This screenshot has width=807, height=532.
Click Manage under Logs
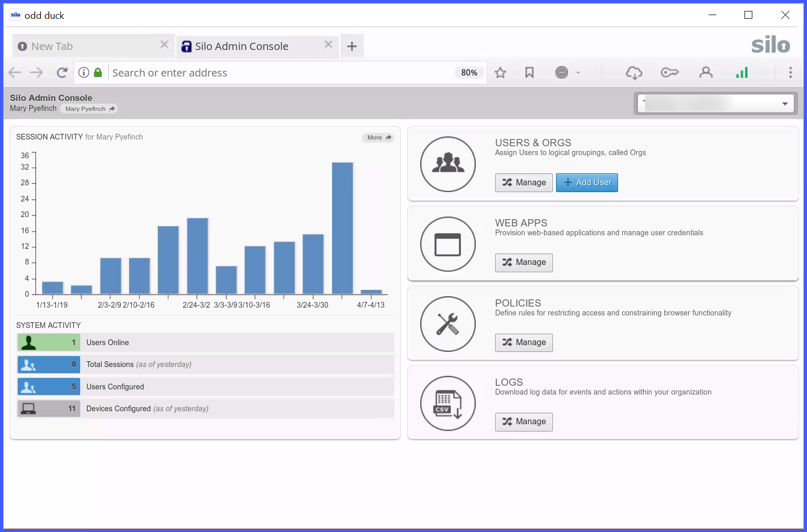[524, 422]
